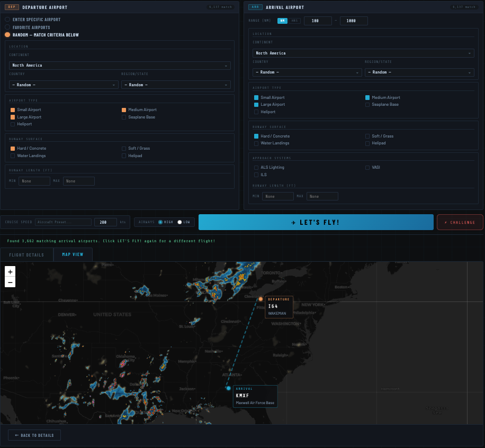Switch to Flight Details tab
485x448 pixels.
point(26,255)
